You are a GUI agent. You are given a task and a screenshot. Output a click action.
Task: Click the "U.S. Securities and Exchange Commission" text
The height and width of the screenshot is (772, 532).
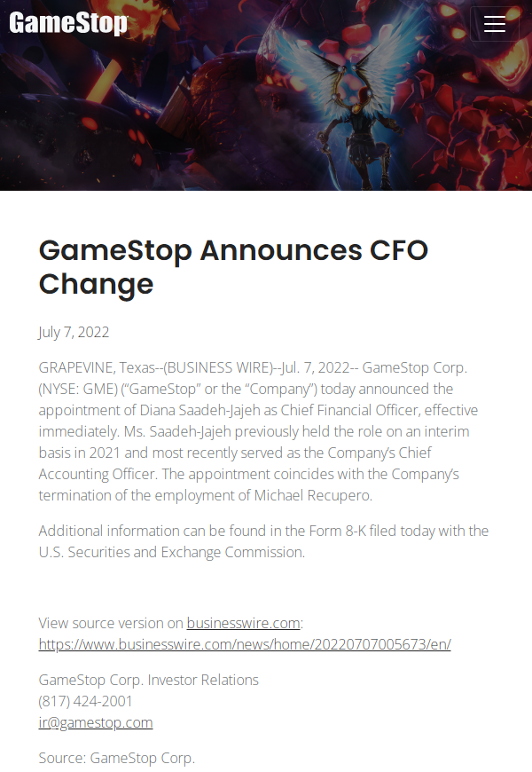(x=171, y=552)
